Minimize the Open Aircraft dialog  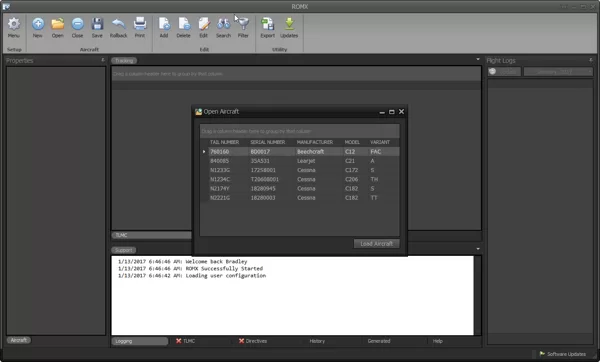click(382, 112)
